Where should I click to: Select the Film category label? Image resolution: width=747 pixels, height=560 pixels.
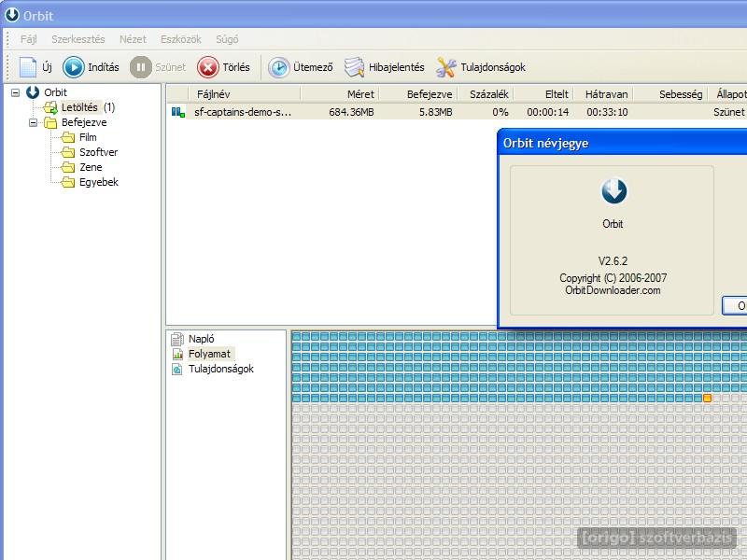coord(88,137)
